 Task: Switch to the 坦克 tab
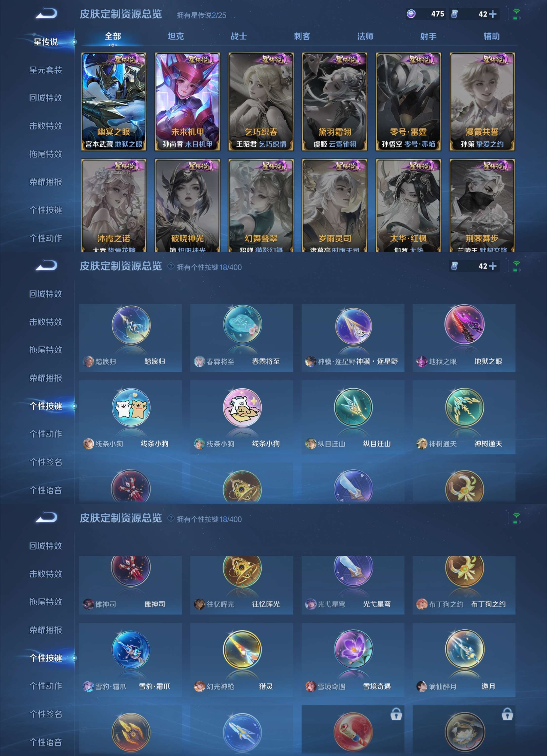click(x=176, y=36)
